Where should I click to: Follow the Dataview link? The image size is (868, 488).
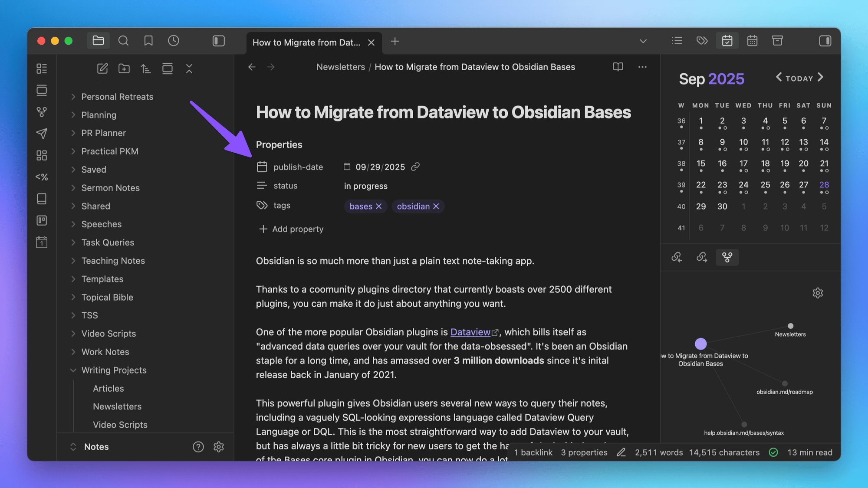(x=470, y=332)
